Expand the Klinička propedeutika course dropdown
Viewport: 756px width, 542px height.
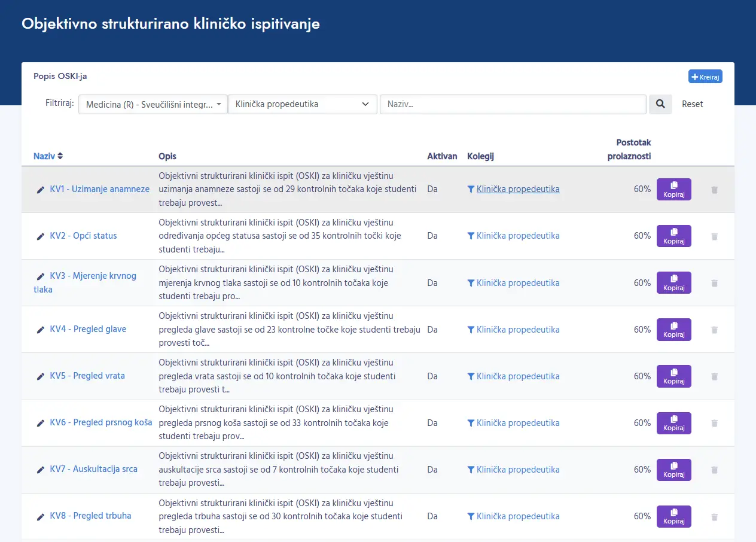(x=302, y=104)
